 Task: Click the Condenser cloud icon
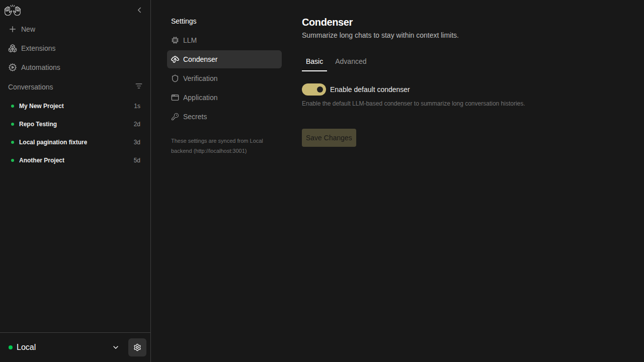pyautogui.click(x=175, y=59)
